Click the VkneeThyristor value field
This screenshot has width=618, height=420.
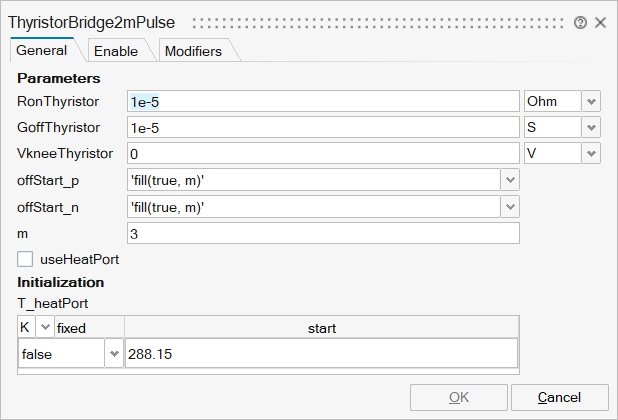click(323, 153)
